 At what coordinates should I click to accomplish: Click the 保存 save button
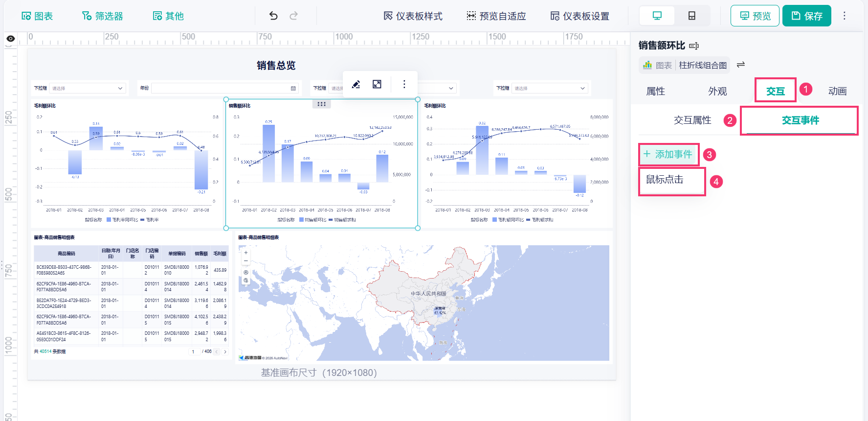(807, 16)
